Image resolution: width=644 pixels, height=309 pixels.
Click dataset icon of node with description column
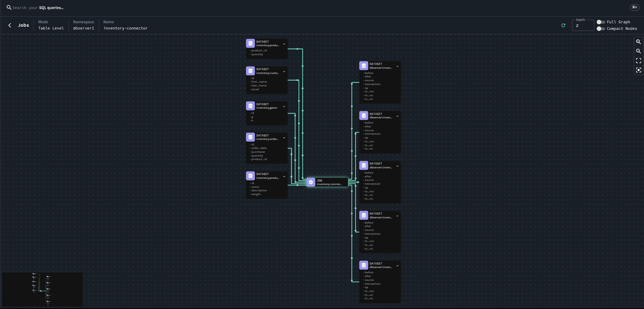250,176
